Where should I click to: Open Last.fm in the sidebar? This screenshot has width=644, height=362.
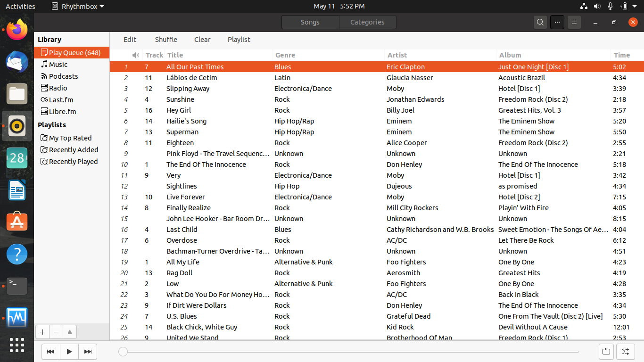72,100
